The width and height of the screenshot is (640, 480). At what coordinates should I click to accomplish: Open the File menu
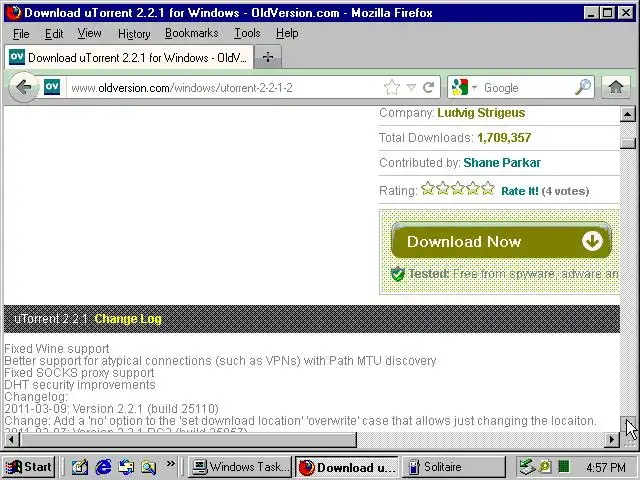21,33
